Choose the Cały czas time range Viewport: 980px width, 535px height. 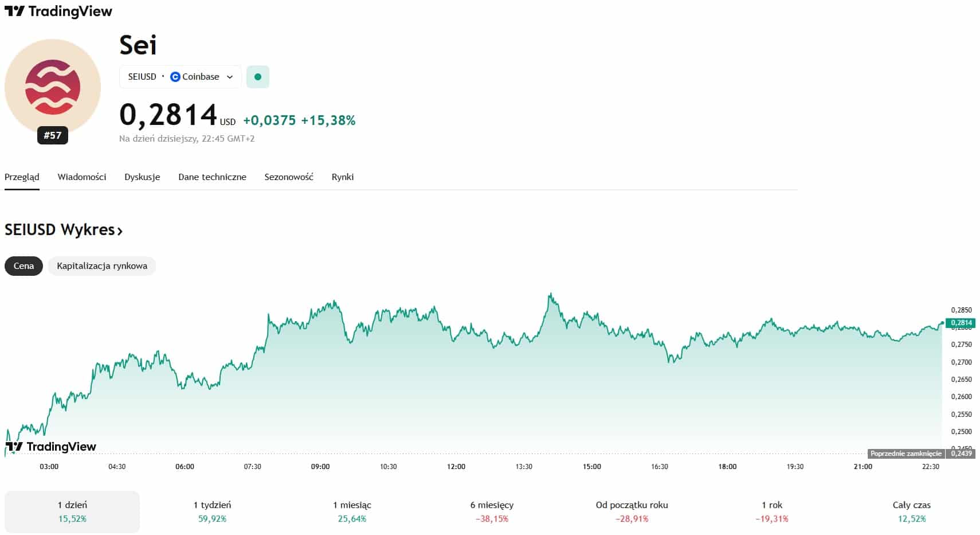click(x=911, y=511)
